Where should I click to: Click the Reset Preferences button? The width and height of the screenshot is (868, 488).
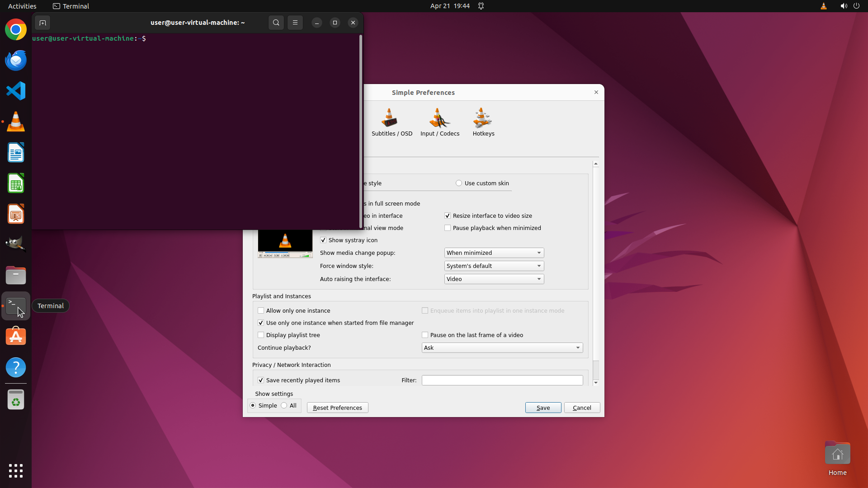pyautogui.click(x=337, y=408)
